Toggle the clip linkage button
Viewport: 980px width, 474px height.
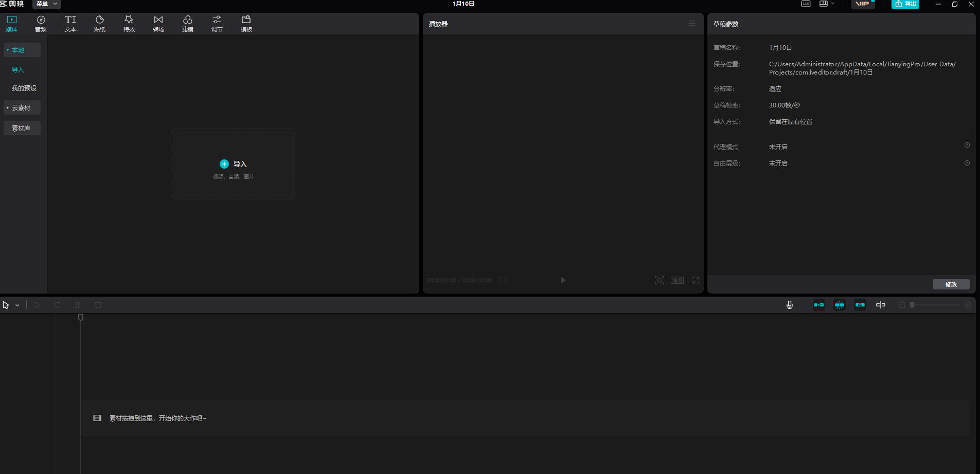860,305
